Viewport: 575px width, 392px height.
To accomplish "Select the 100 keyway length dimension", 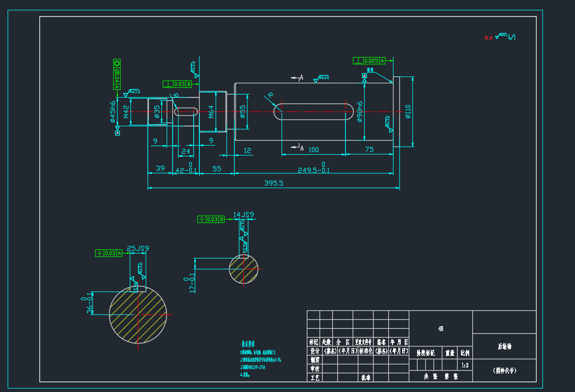I will (x=313, y=150).
